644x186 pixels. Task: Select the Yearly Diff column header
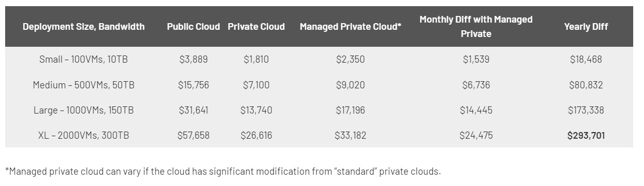pos(586,27)
